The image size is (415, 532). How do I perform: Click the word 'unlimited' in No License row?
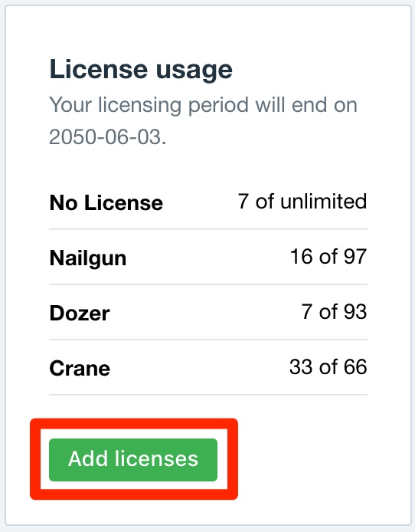324,201
